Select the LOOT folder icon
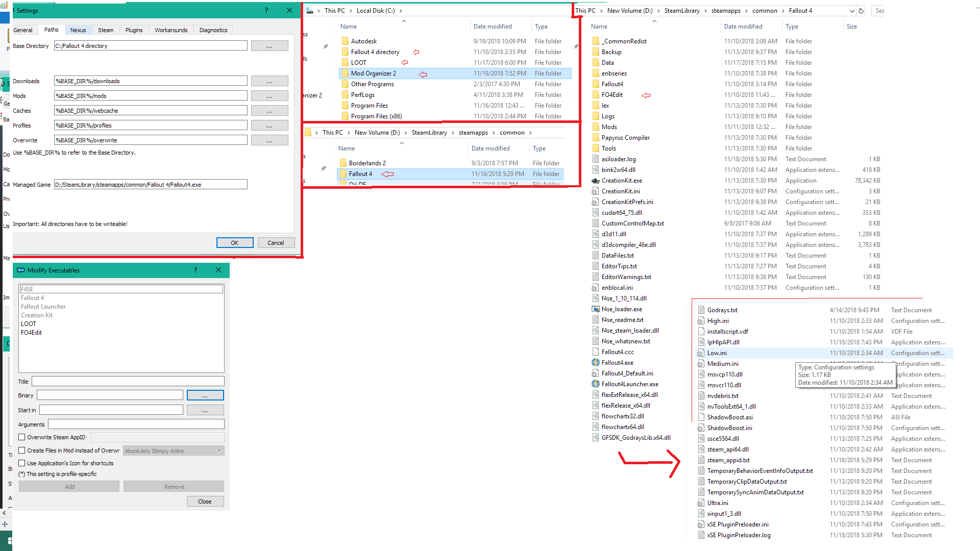Viewport: 980px width, 551px height. [345, 63]
